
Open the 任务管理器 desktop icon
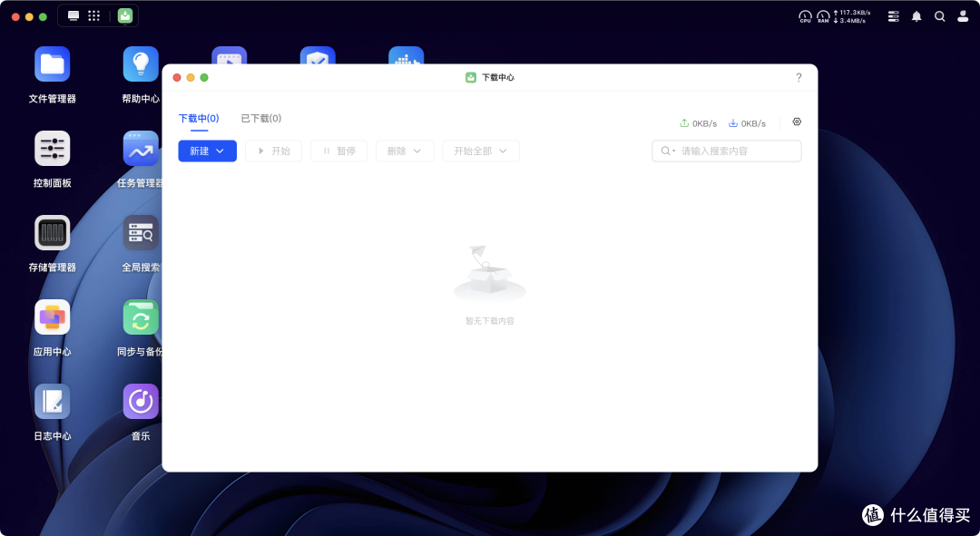tap(141, 149)
